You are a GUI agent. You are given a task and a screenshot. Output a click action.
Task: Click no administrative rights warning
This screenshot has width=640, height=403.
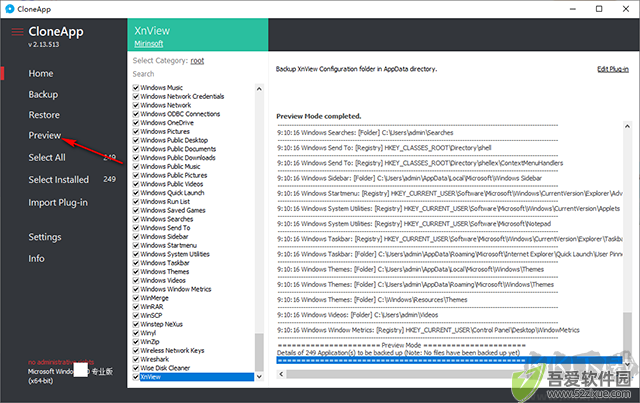[x=61, y=362]
